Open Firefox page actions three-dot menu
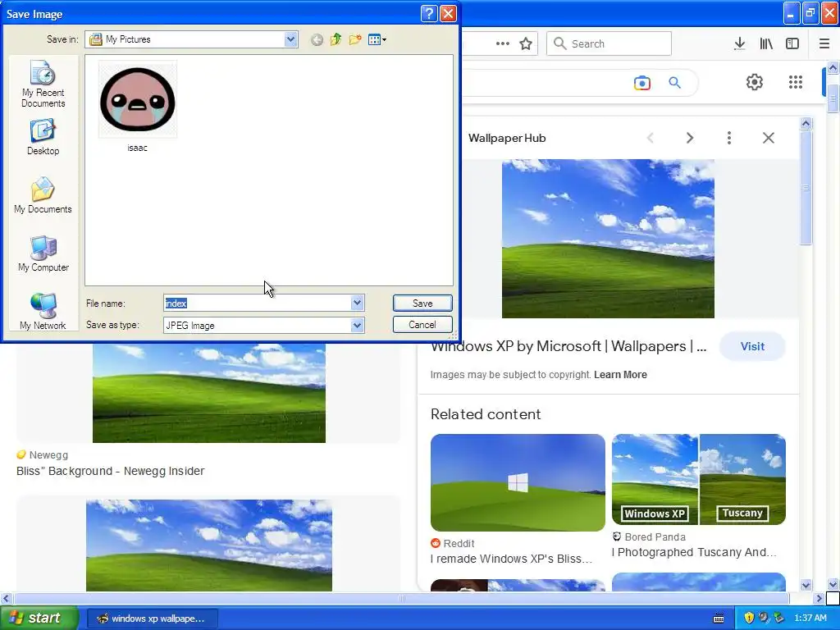Screen dimensions: 840x630 tap(503, 43)
